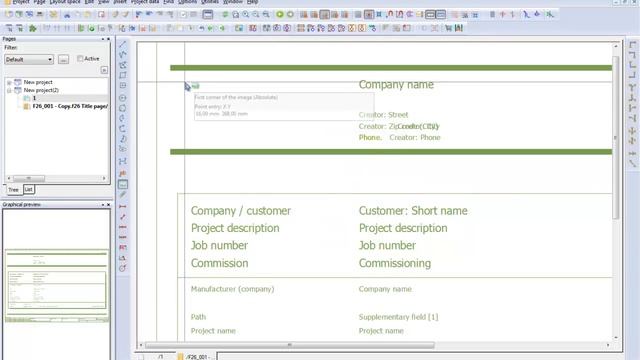This screenshot has width=640, height=360.
Task: Click the T-node connection symbol icon
Action: point(632,87)
